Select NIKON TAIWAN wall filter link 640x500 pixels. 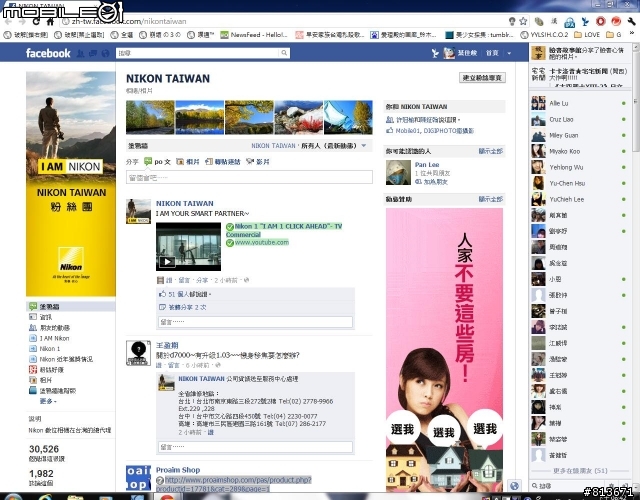[x=273, y=146]
